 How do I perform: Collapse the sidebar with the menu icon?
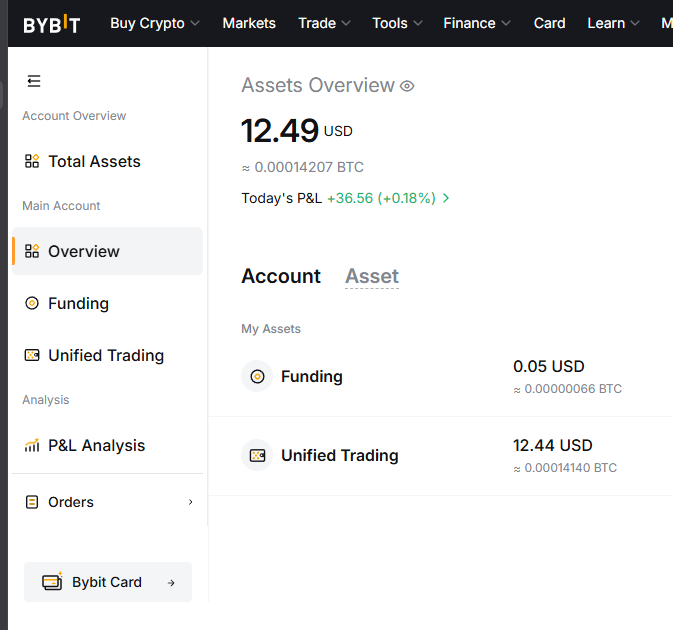point(34,81)
